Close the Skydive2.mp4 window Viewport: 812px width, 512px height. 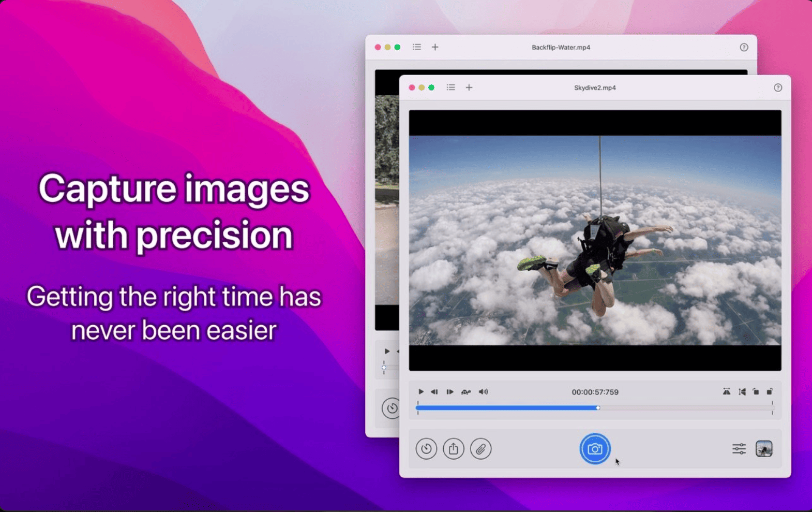[412, 87]
